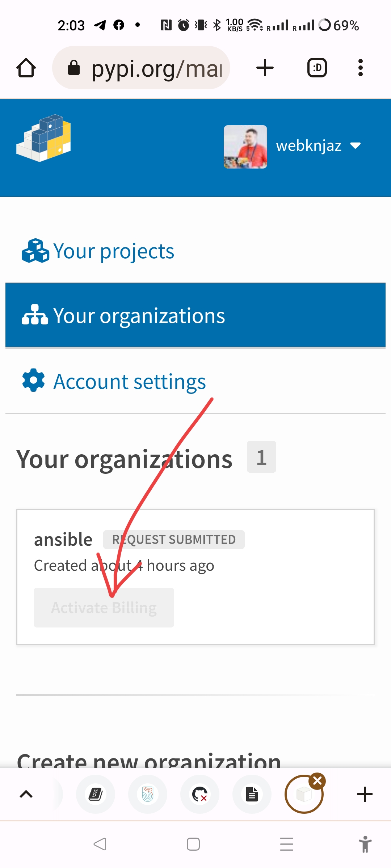Viewport: 391px width, 868px height.
Task: Click the Activate Billing button
Action: (x=104, y=608)
